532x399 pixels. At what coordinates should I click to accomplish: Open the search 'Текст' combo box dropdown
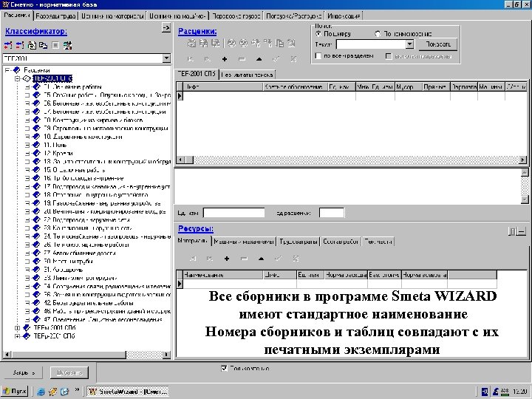click(410, 44)
